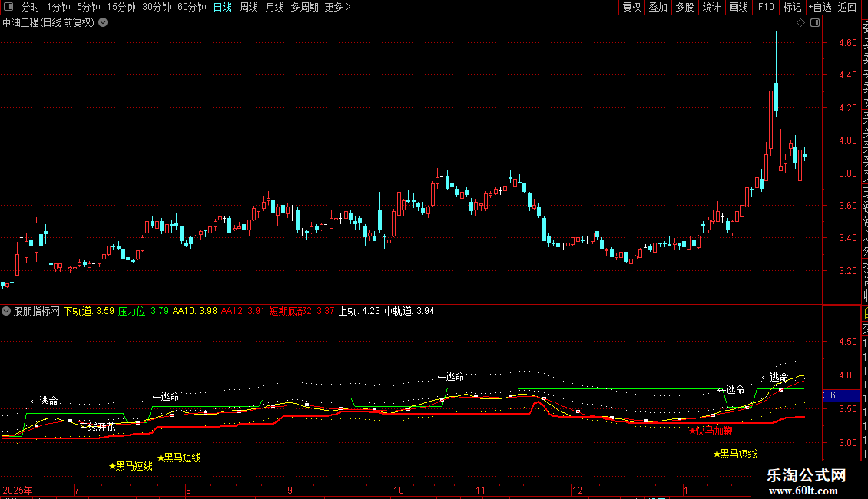Select the 日线 daily chart tab
The height and width of the screenshot is (499, 868).
coord(223,7)
